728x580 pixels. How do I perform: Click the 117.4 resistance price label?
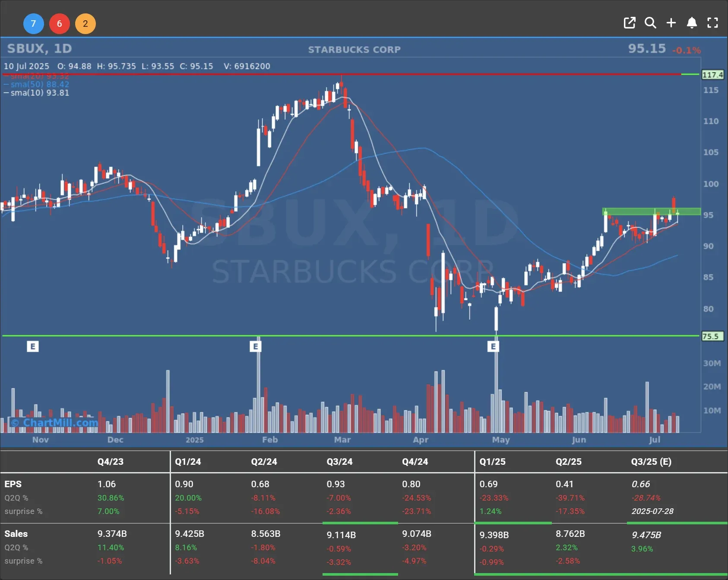712,75
